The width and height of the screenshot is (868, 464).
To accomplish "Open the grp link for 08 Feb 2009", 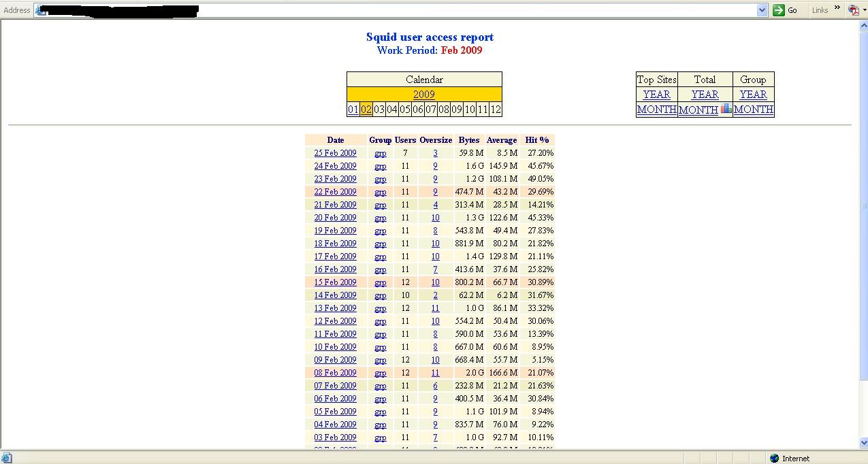I will pos(381,373).
